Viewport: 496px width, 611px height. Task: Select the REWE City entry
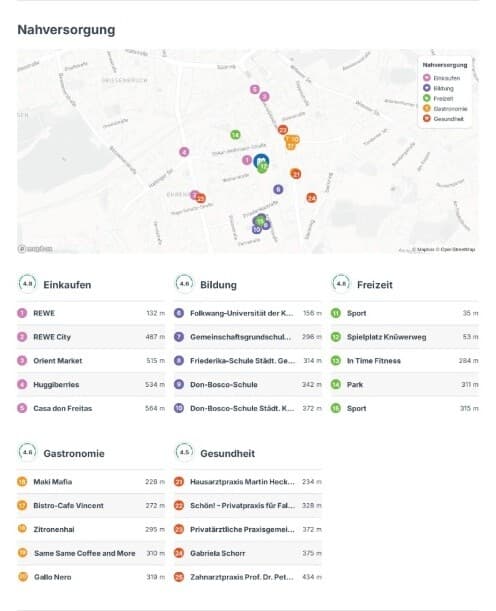click(x=91, y=337)
